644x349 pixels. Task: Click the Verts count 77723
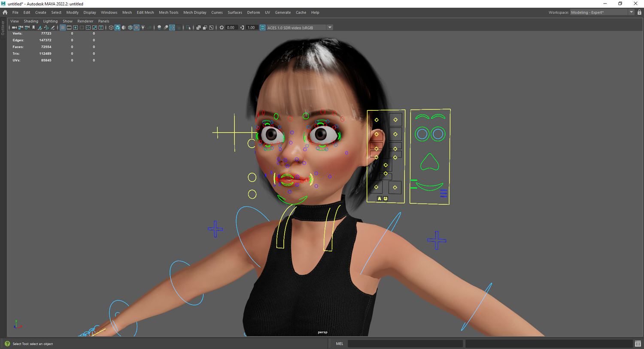pyautogui.click(x=46, y=33)
